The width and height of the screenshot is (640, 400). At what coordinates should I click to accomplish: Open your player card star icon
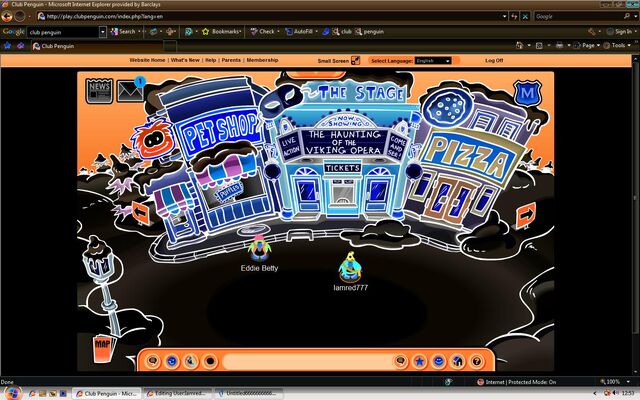point(419,361)
